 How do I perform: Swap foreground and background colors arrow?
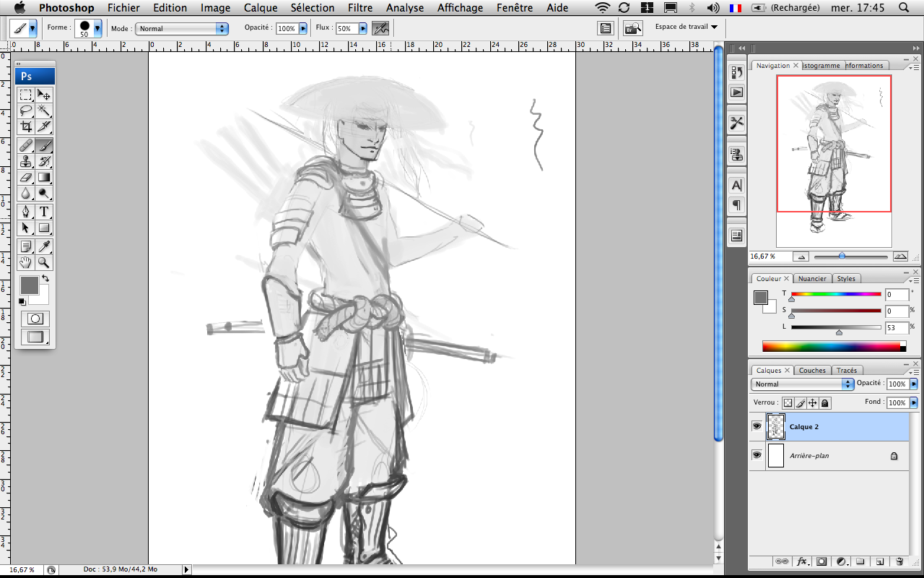(x=45, y=278)
